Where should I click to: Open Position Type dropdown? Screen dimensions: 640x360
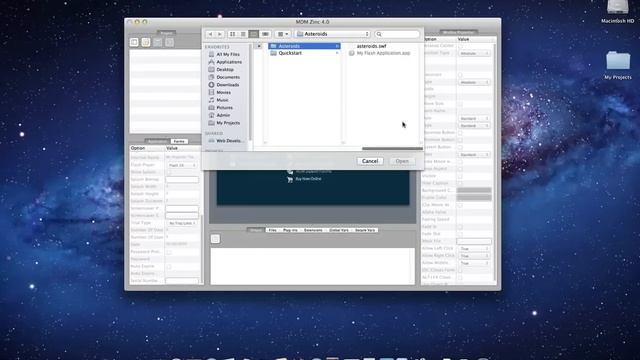pyautogui.click(x=474, y=53)
